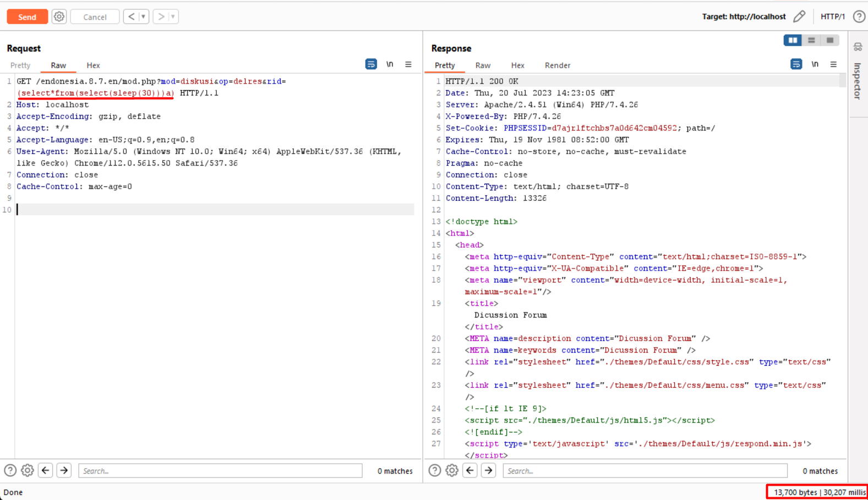Toggle non-printable characters in Request editor
Screen dimensions: 868x500
pos(390,64)
